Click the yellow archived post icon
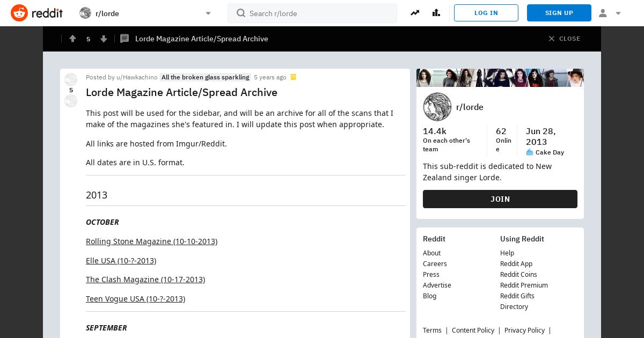Viewport: 644px width, 338px height. (x=293, y=77)
